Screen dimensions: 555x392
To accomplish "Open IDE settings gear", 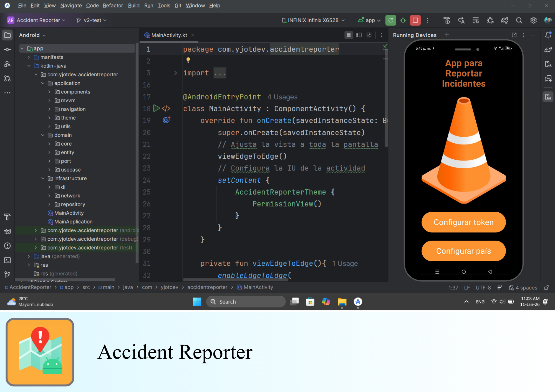I will click(x=533, y=20).
